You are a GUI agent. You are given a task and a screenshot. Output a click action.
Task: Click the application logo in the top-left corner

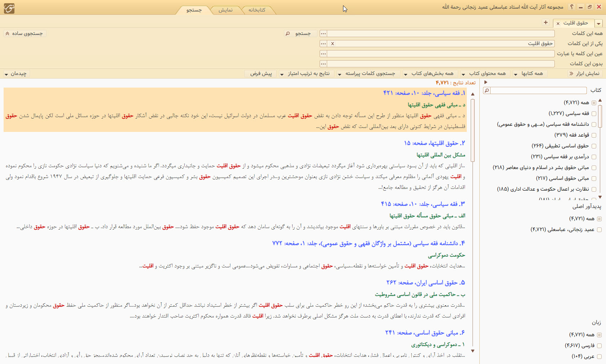tap(9, 8)
